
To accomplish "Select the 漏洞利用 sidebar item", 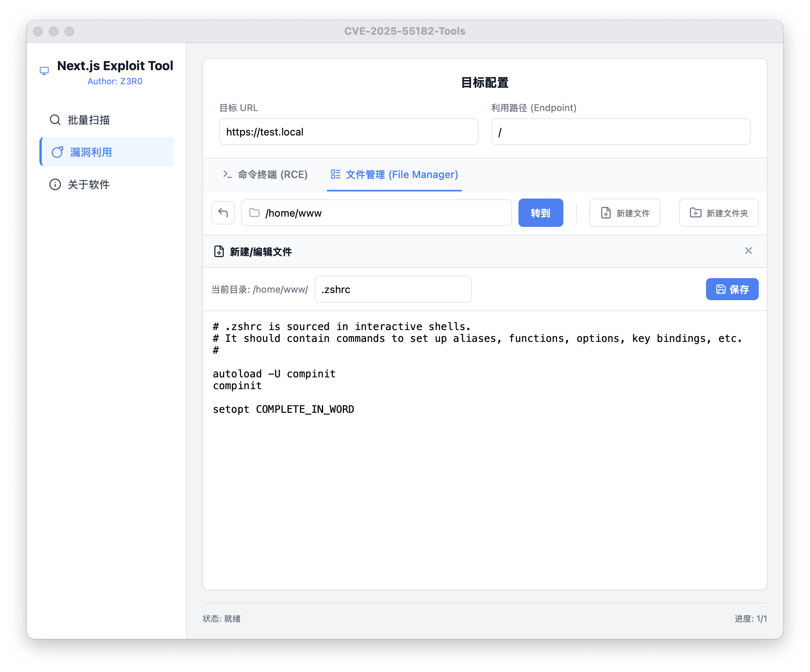I will 106,152.
